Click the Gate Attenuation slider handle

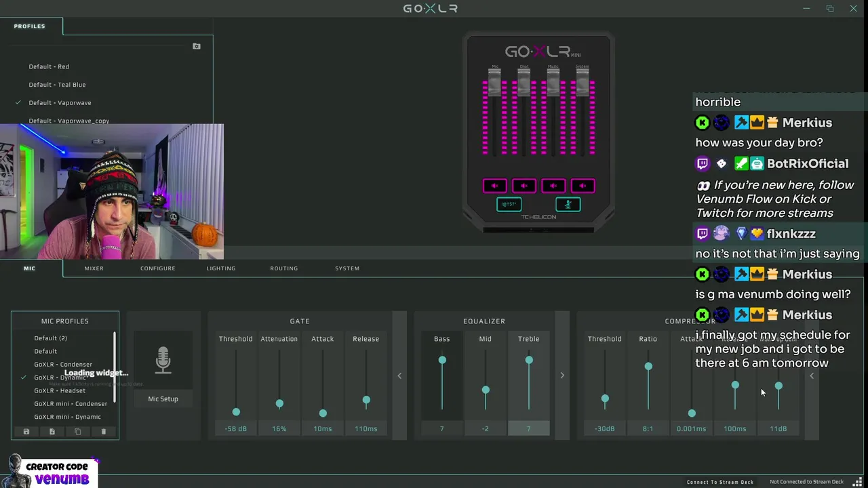tap(279, 404)
